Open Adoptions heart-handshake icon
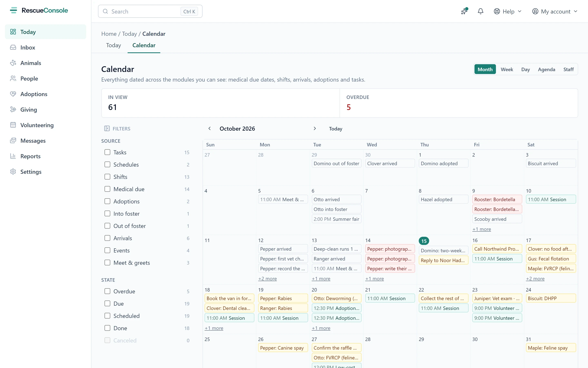This screenshot has width=588, height=368. (13, 94)
